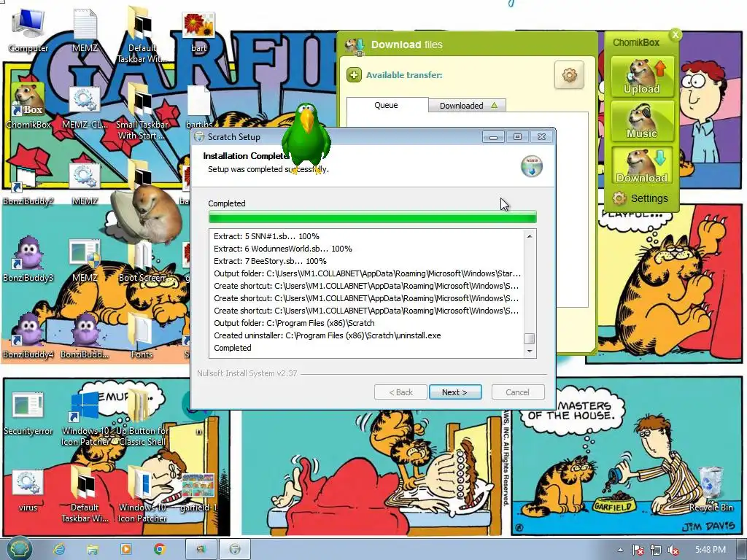Switch to Scratch Setup taskbar button

click(x=235, y=549)
